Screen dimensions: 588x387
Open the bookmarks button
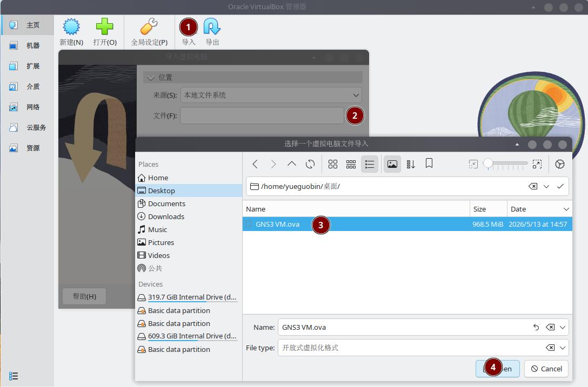pyautogui.click(x=429, y=164)
